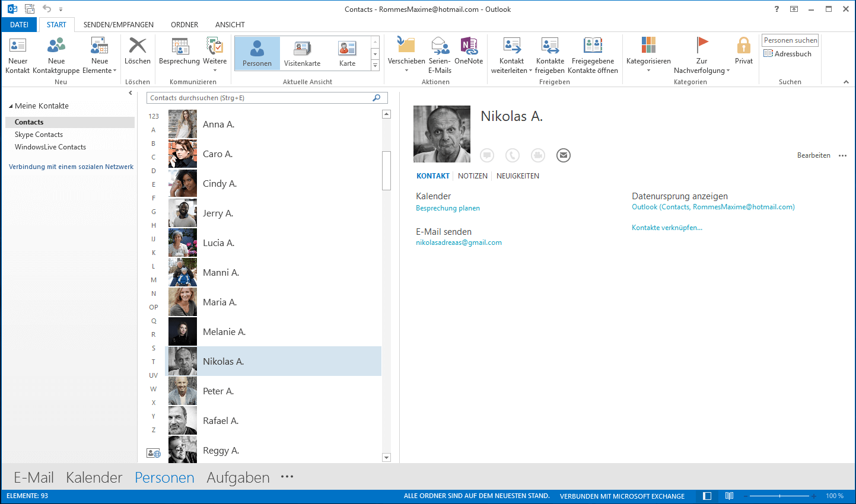Open the DATEI tab
Viewport: 856px width, 504px height.
(x=19, y=24)
